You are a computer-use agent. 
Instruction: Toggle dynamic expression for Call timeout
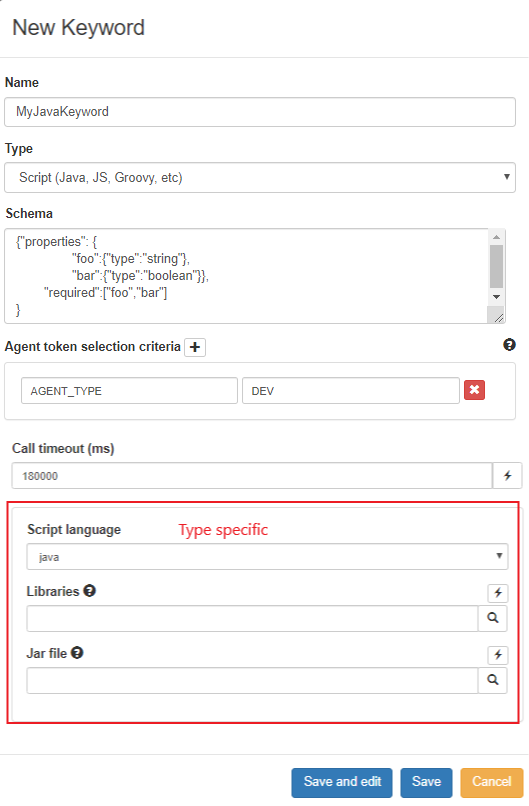[x=507, y=475]
